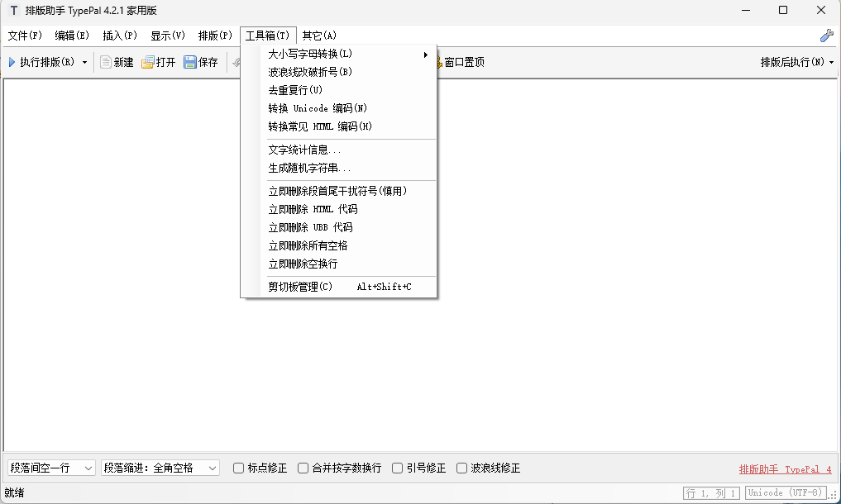Click the 窗口置顶 pin window button
Screen dimensions: 841x504
click(x=462, y=62)
